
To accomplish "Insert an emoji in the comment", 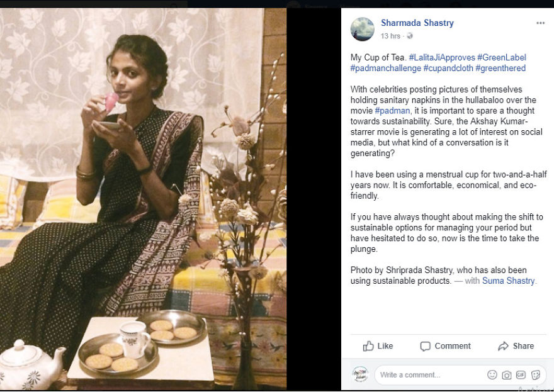I will [492, 375].
